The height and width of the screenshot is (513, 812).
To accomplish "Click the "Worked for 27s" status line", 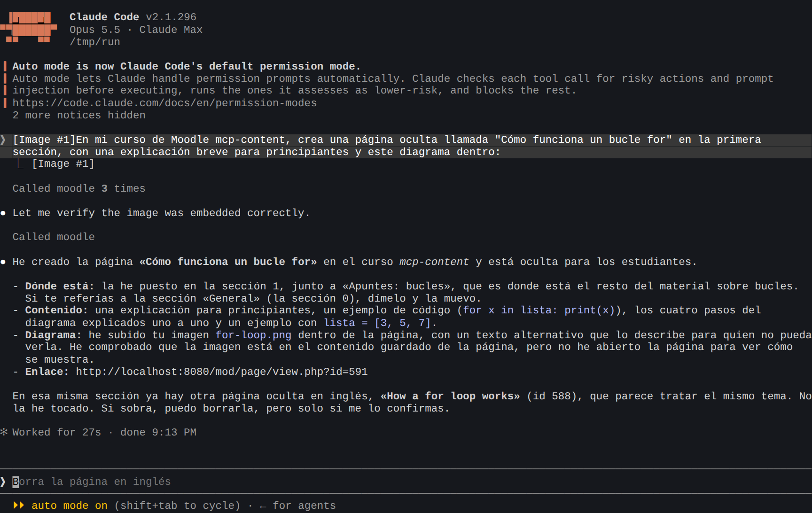I will tap(104, 432).
